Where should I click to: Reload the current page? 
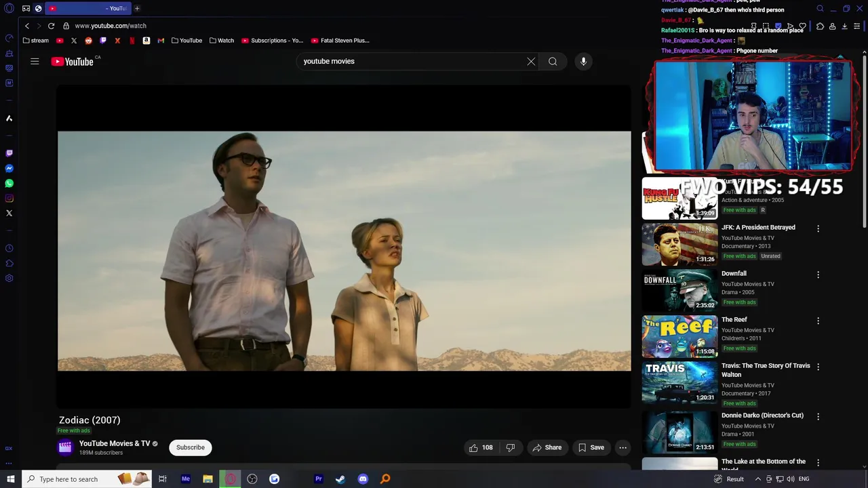coord(51,26)
